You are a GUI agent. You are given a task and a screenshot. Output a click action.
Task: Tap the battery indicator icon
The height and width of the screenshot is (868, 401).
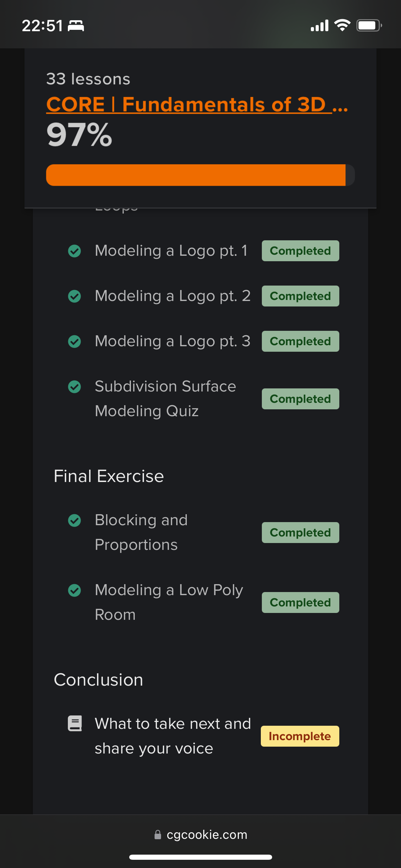(369, 25)
